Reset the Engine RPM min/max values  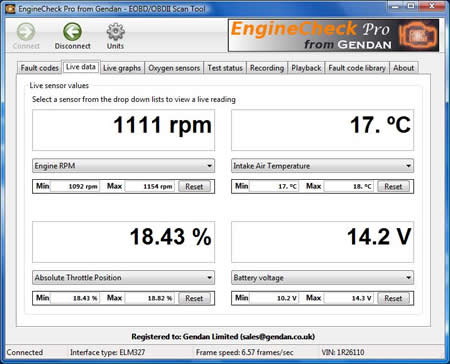coord(194,186)
